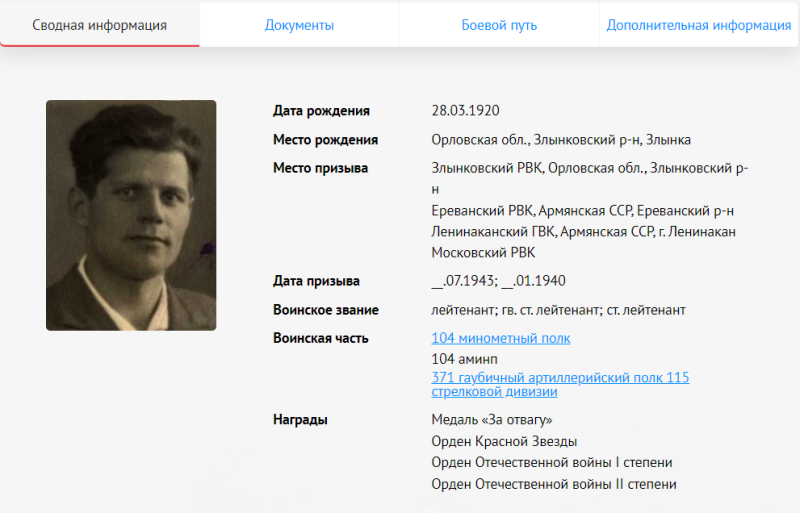800x513 pixels.
Task: Switch to the Документы tab
Action: [x=299, y=25]
